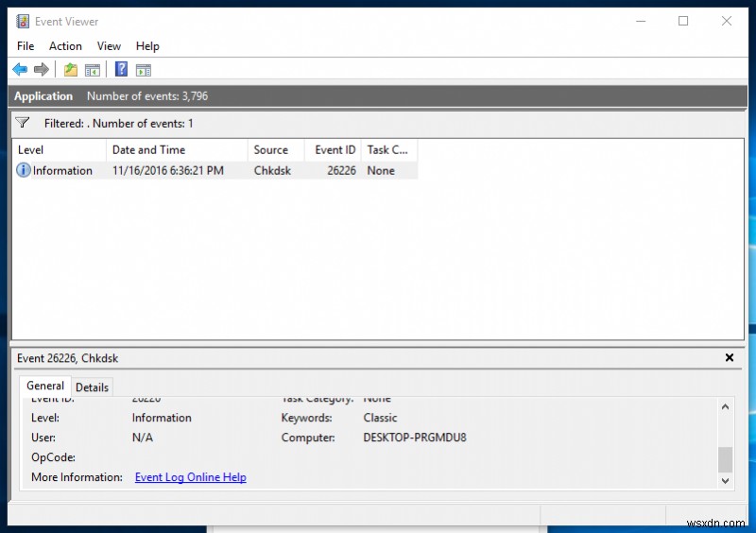Click the preview pane scroll down arrow
The height and width of the screenshot is (533, 756).
coord(725,481)
